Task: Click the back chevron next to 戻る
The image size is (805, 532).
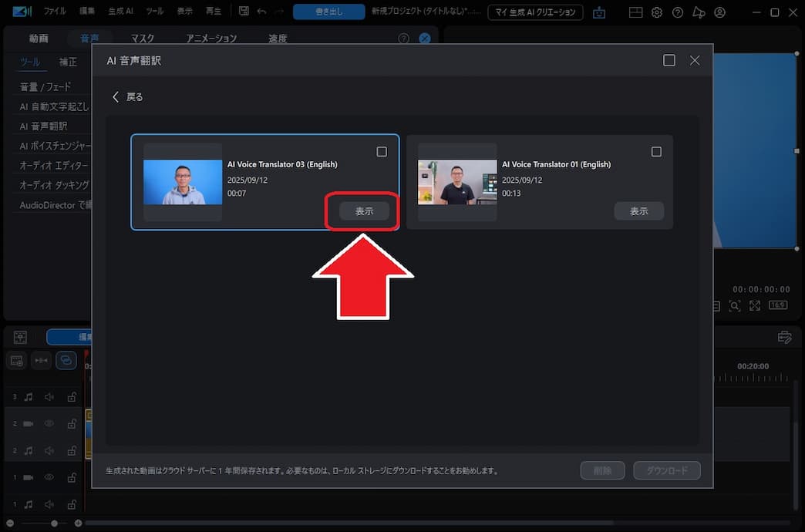Action: [x=115, y=96]
